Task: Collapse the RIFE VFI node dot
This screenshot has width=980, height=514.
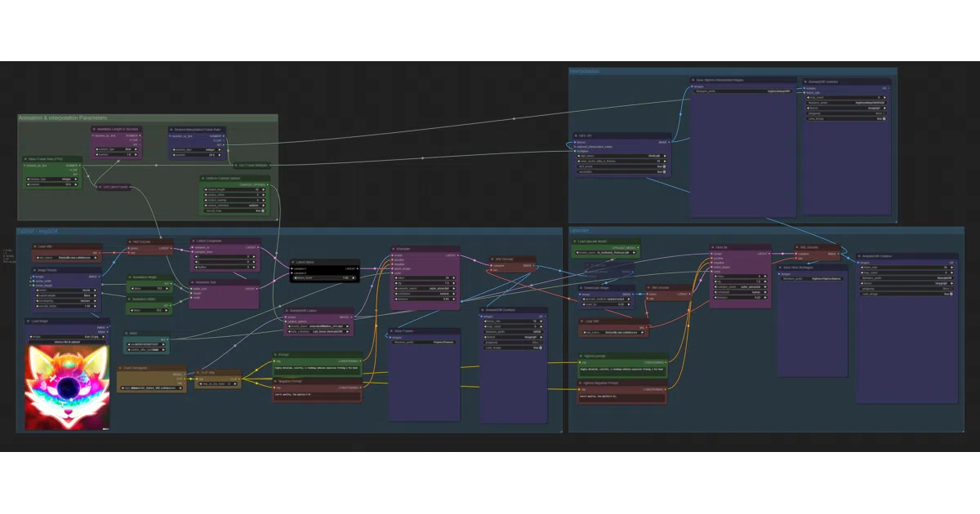Action: click(x=576, y=135)
